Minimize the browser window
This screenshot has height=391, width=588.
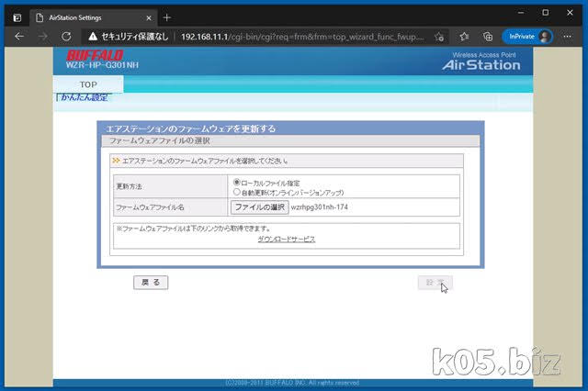tap(521, 13)
